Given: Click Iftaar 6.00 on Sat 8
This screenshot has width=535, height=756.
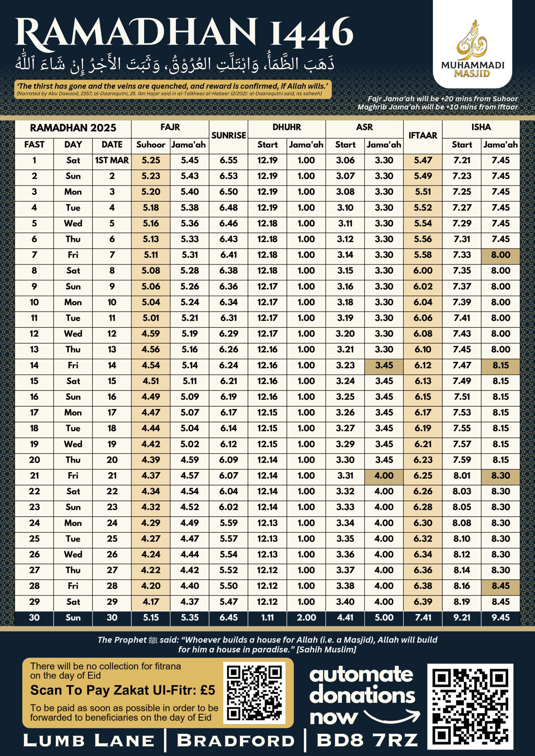Looking at the screenshot, I should coord(423,271).
